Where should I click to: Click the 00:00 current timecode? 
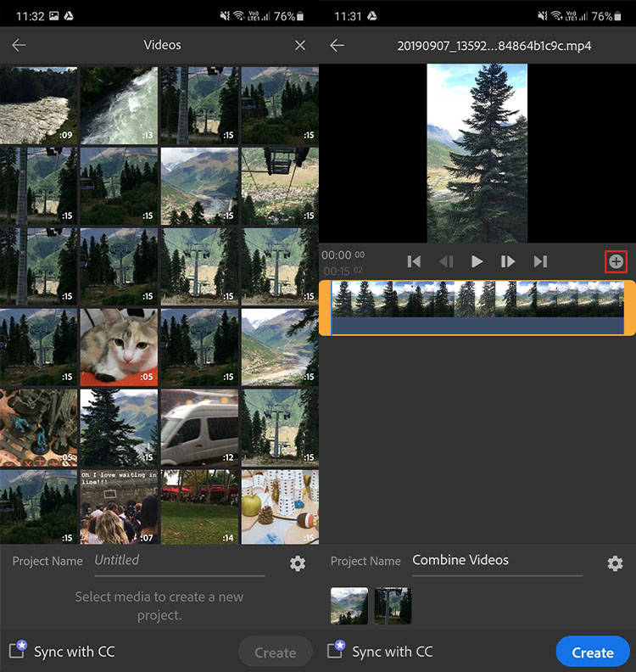(343, 255)
